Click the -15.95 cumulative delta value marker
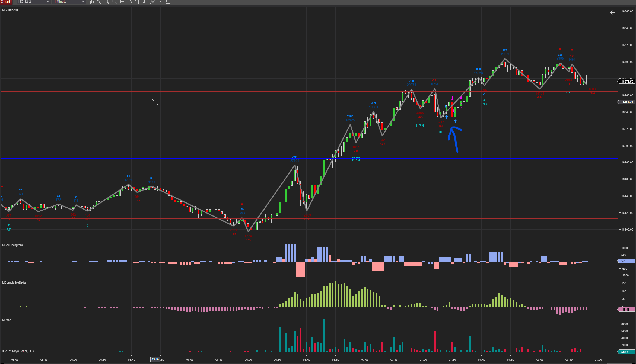The height and width of the screenshot is (364, 636). pyautogui.click(x=626, y=310)
